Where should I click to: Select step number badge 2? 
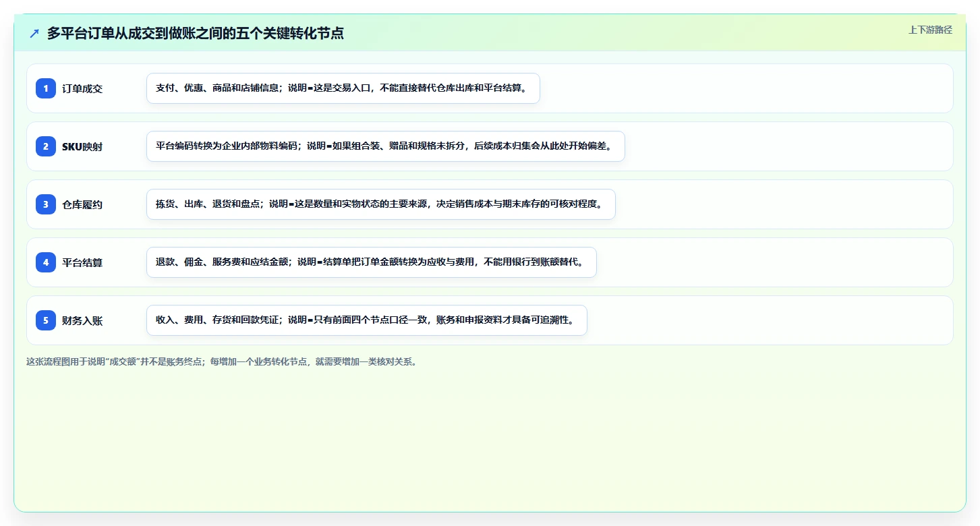point(46,146)
